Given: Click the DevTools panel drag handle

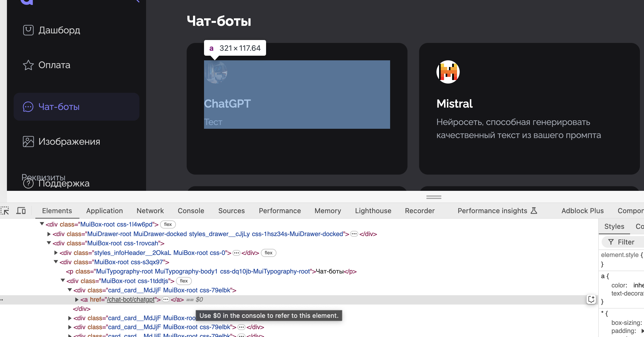Looking at the screenshot, I should pos(434,197).
